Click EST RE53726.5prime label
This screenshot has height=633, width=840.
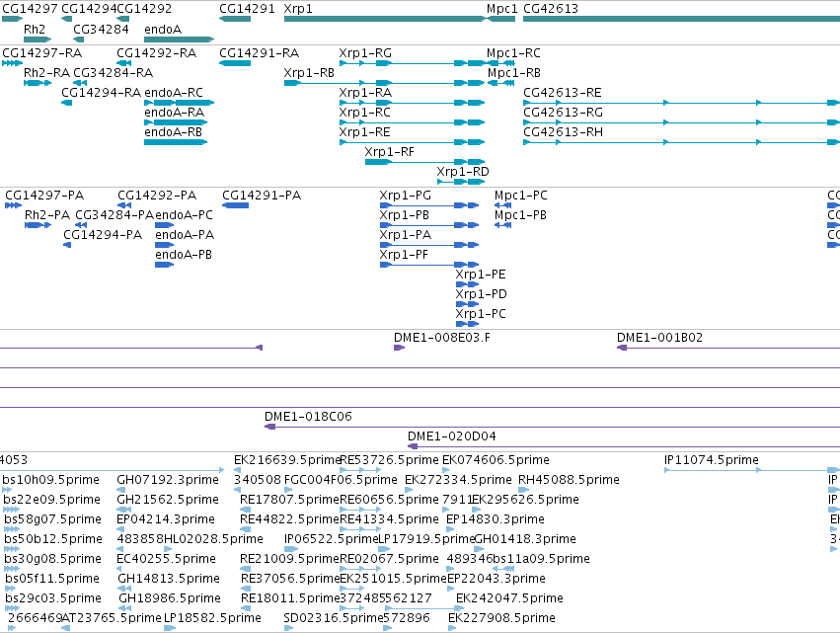tap(390, 460)
